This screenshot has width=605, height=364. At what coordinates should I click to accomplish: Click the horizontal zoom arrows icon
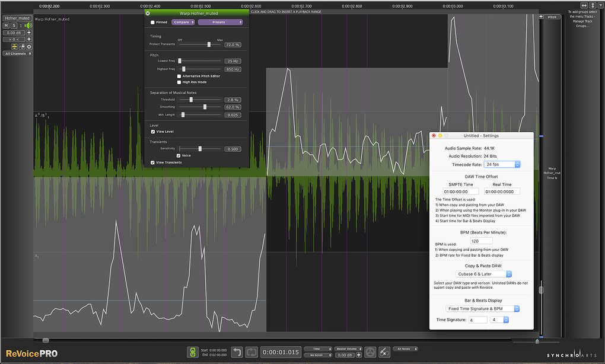coord(584,5)
